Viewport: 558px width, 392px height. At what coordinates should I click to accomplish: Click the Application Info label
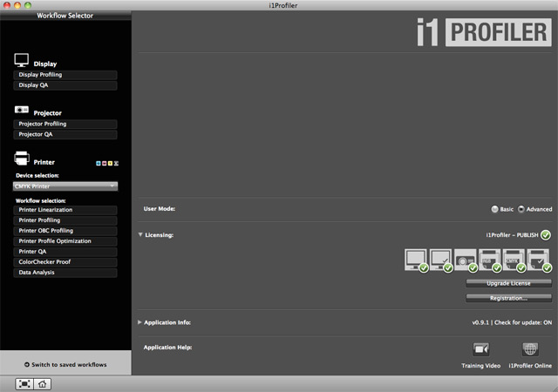coord(167,322)
